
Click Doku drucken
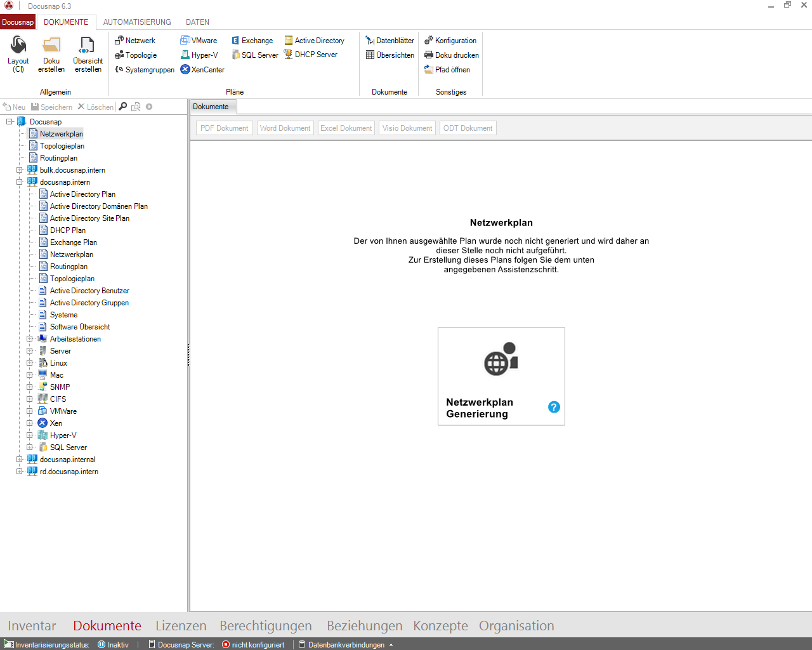pos(452,55)
